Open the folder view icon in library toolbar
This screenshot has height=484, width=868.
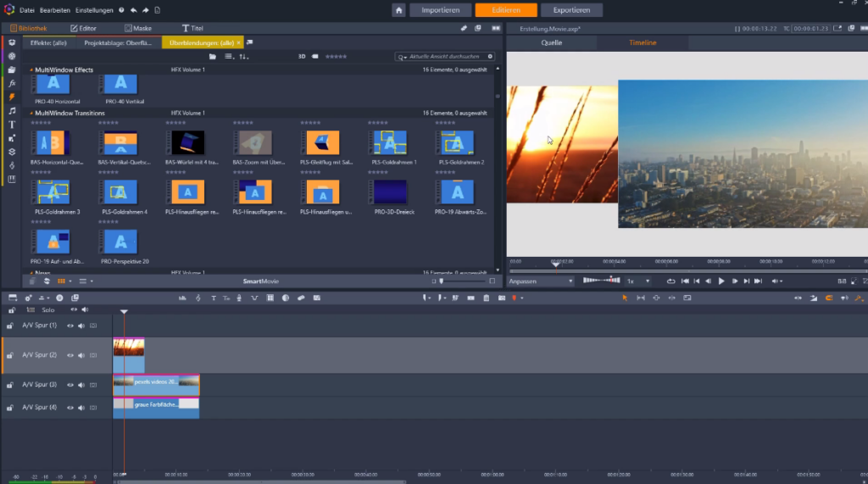(x=213, y=57)
